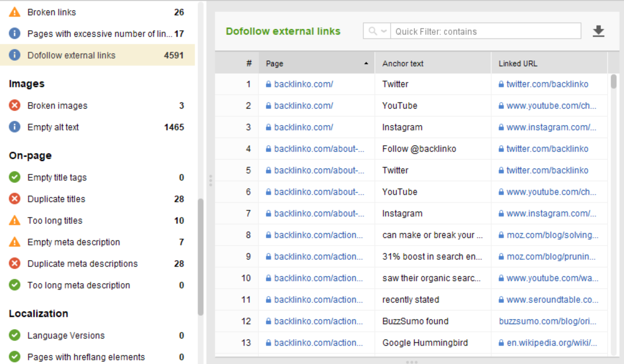The width and height of the screenshot is (624, 364).
Task: Open backlinko.com/ page link in row 1
Action: (x=304, y=84)
